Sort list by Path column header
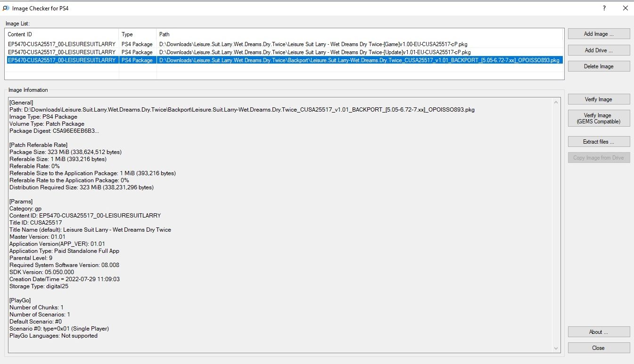This screenshot has height=364, width=634. click(x=360, y=34)
